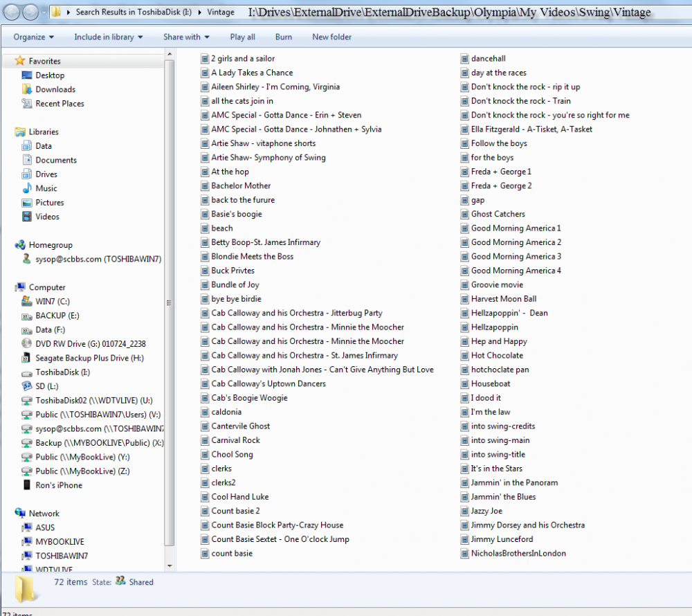Open the DVD RW Drive (G:) disc icon

(27, 343)
